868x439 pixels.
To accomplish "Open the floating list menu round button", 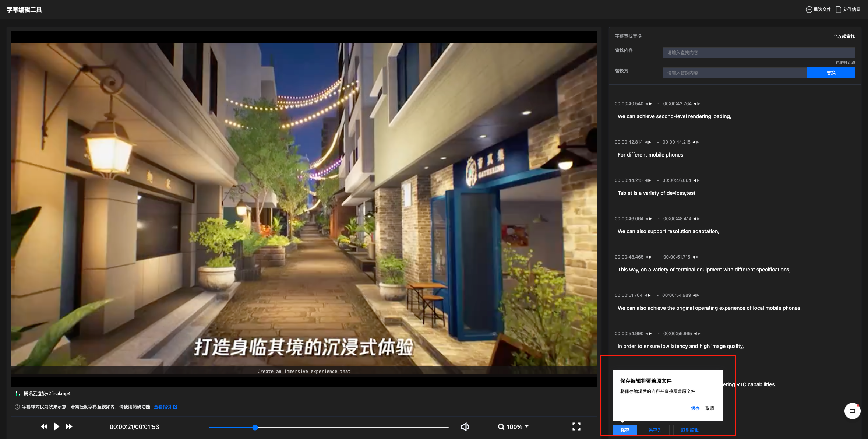I will coord(852,411).
